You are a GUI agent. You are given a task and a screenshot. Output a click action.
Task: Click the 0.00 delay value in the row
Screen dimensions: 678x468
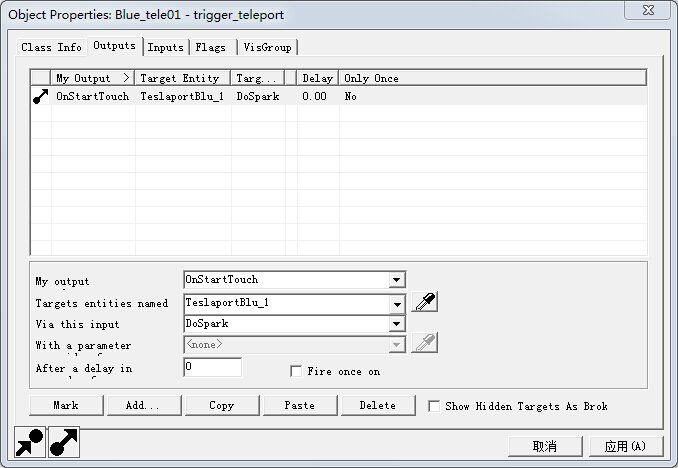314,96
